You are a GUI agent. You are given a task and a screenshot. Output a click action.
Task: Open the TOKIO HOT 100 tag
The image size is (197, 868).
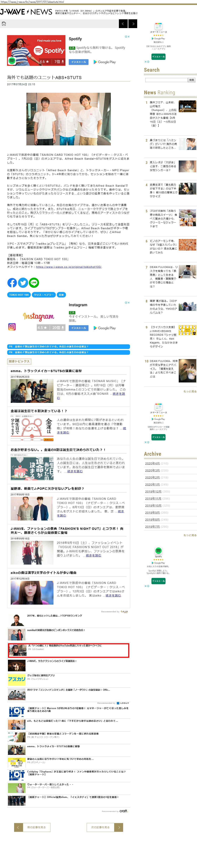tap(19, 295)
